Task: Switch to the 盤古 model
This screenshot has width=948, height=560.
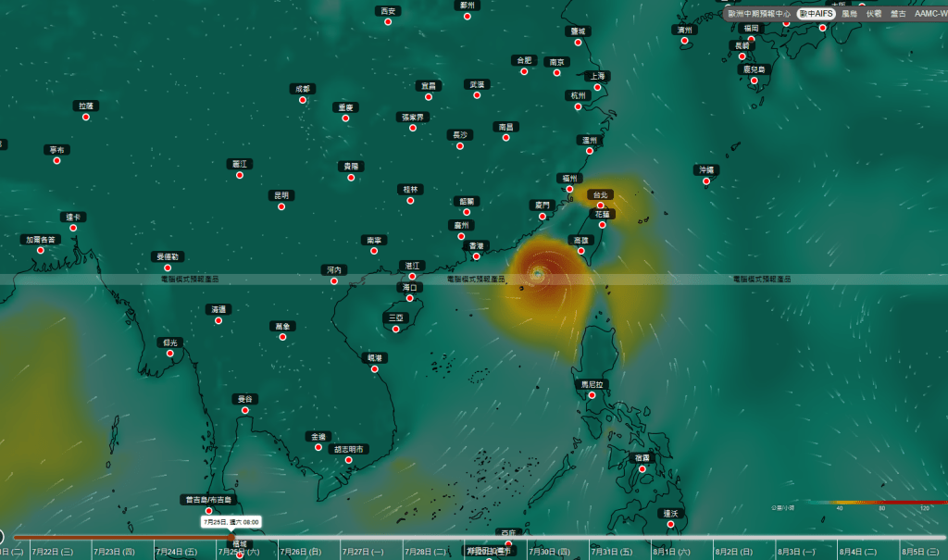Action: click(x=898, y=13)
